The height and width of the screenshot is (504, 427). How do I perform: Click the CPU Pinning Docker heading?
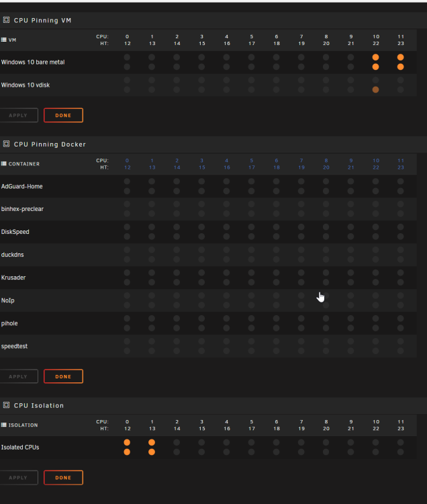click(x=50, y=144)
